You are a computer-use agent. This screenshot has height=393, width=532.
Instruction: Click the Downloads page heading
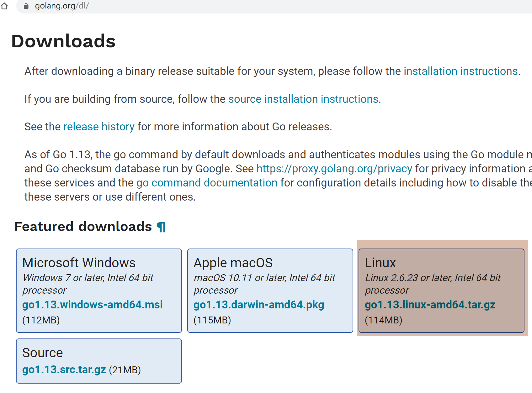63,41
